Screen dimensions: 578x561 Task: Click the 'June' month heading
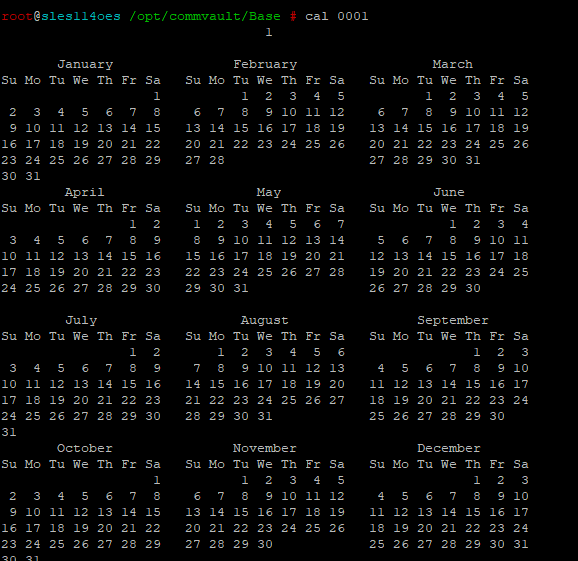point(449,192)
